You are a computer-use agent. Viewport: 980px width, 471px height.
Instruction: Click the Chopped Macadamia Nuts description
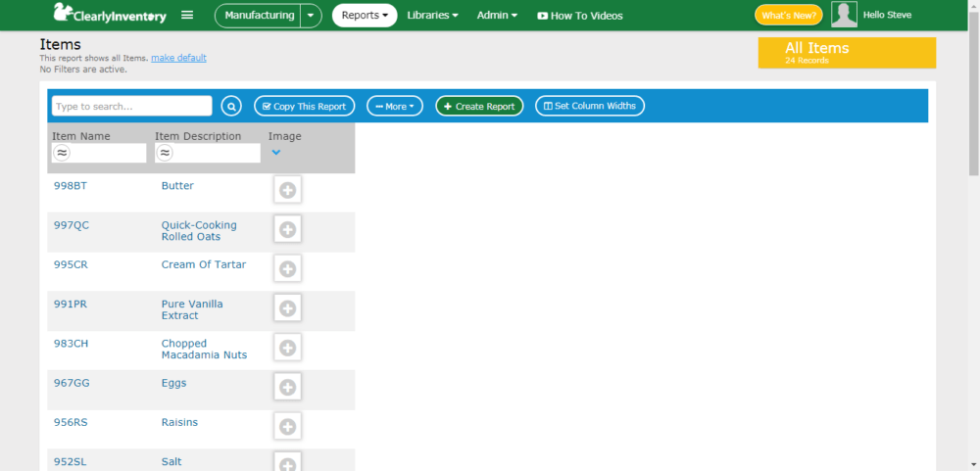click(x=205, y=349)
